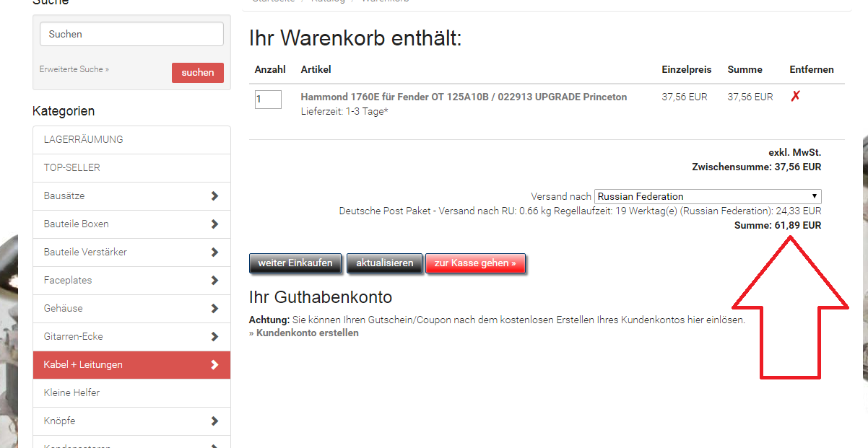This screenshot has height=448, width=868.
Task: Click the aktualisieren button
Action: click(385, 263)
